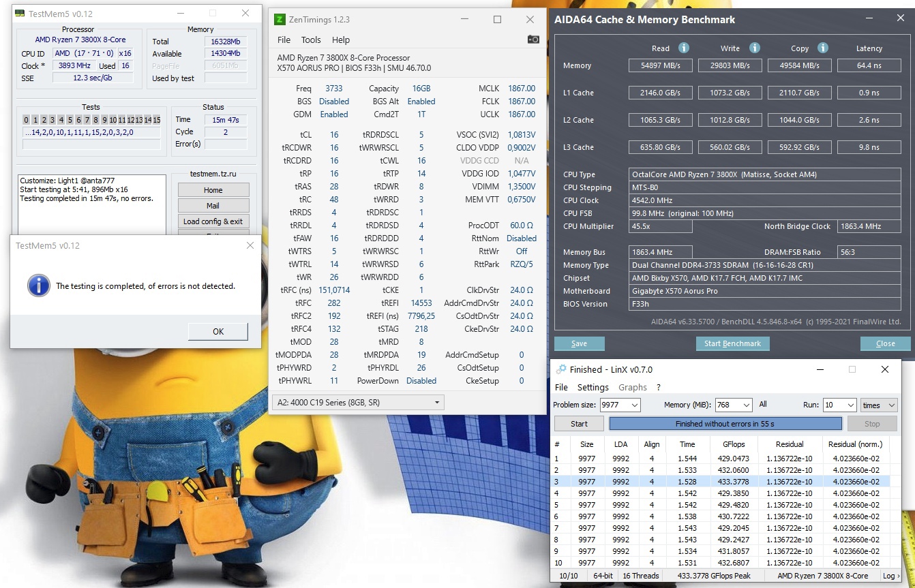Click the AIDA64 Close button
The width and height of the screenshot is (915, 588).
886,343
